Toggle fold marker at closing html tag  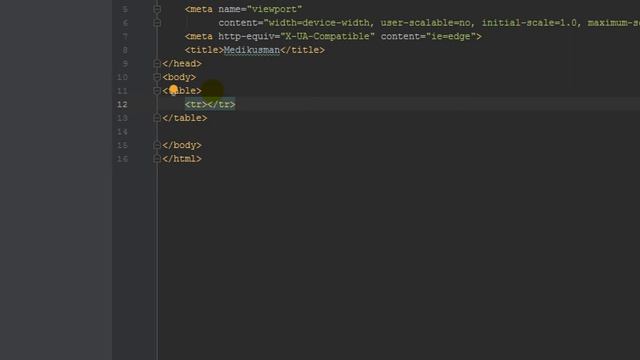click(x=157, y=159)
